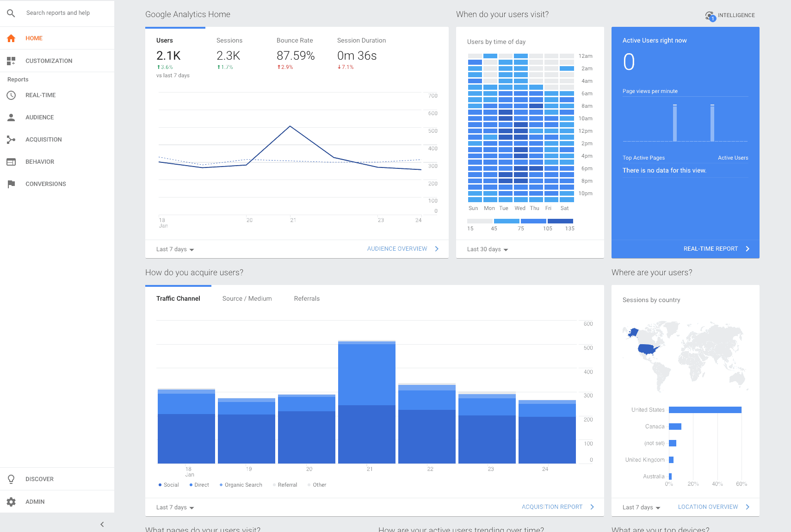This screenshot has height=532, width=791.
Task: Toggle the Direct traffic legend
Action: pyautogui.click(x=199, y=484)
